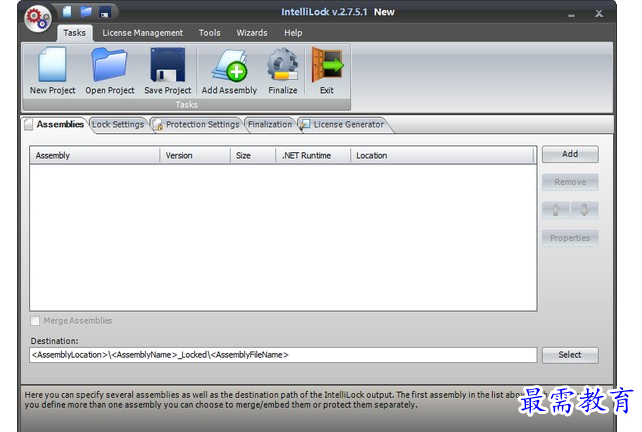642x432 pixels.
Task: Sort by the .NET Runtime column header
Action: (313, 156)
